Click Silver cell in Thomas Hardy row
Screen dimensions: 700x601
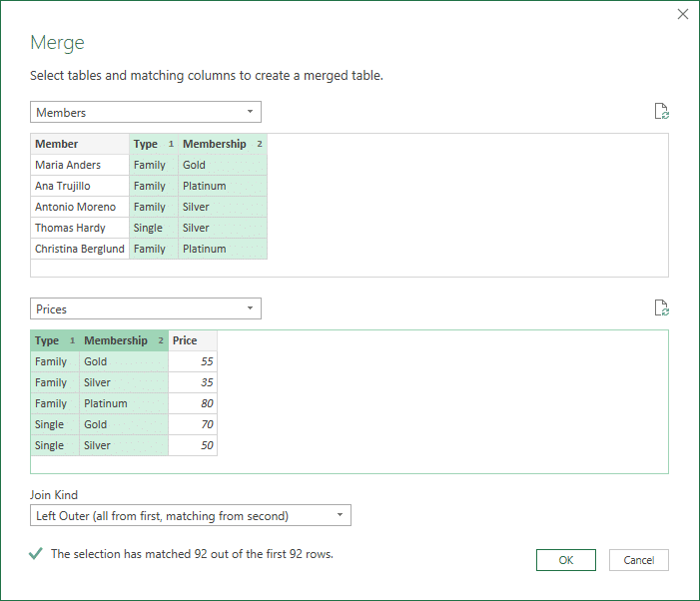point(223,228)
